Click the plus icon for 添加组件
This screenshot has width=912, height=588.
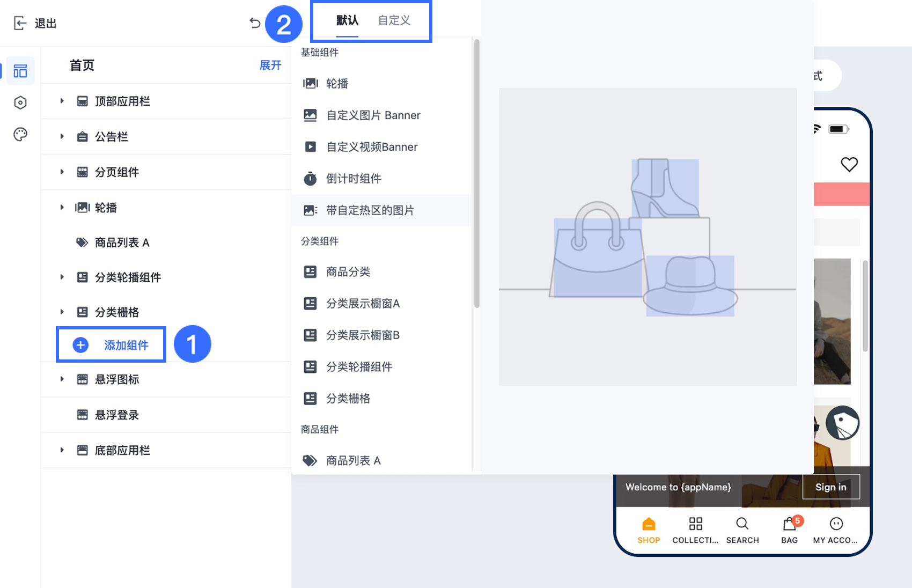(80, 345)
